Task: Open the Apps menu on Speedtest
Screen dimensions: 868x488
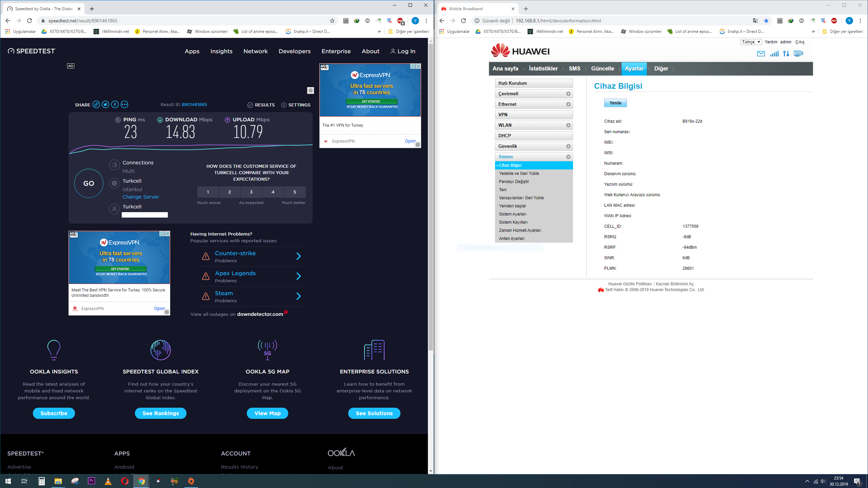Action: 192,51
